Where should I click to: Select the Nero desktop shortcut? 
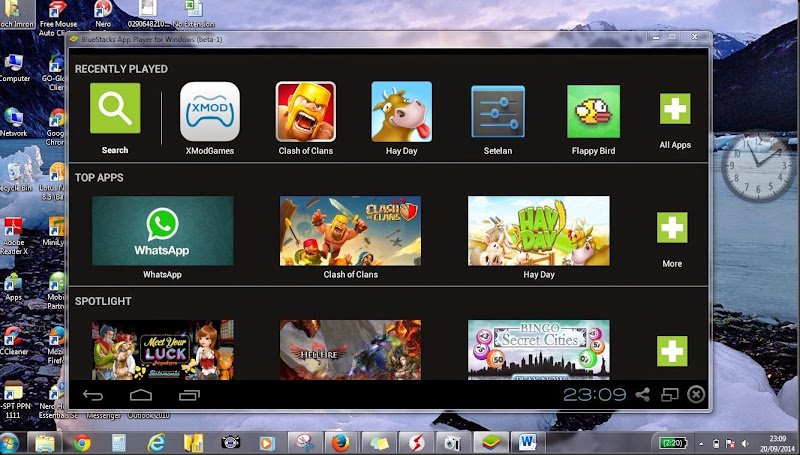(x=103, y=14)
